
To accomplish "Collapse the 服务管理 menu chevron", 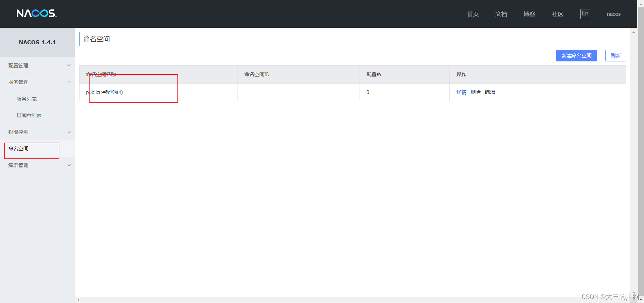I will pyautogui.click(x=69, y=82).
